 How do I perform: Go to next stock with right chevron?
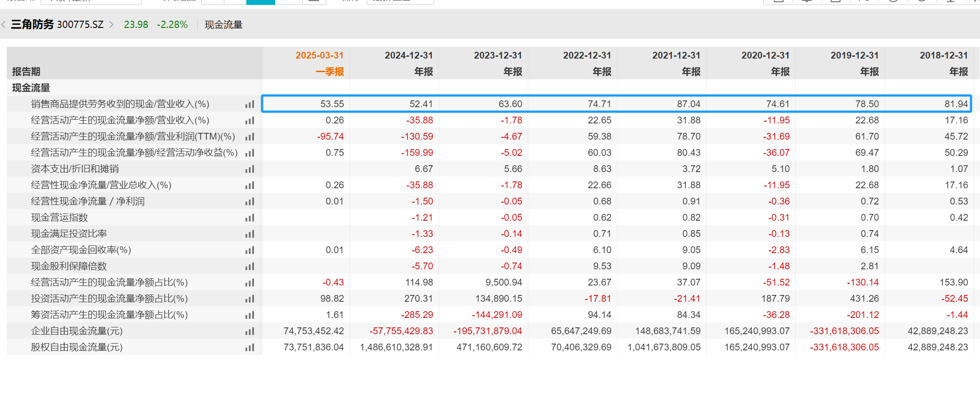tap(111, 24)
